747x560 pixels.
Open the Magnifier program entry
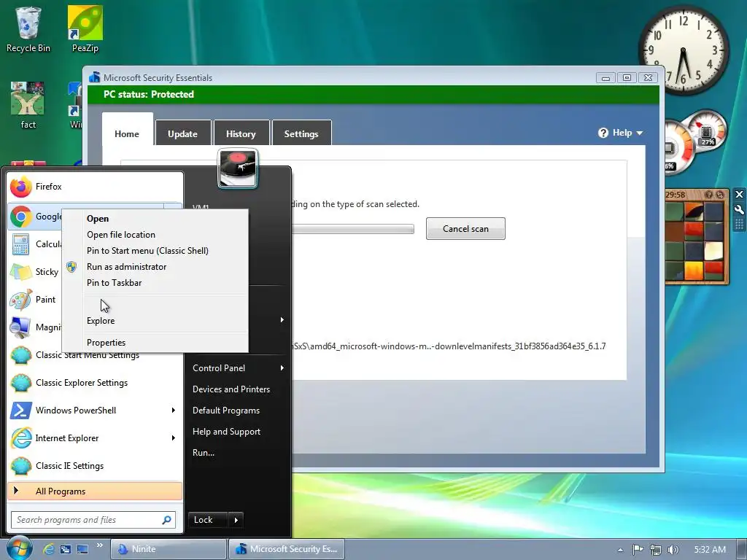coord(34,327)
